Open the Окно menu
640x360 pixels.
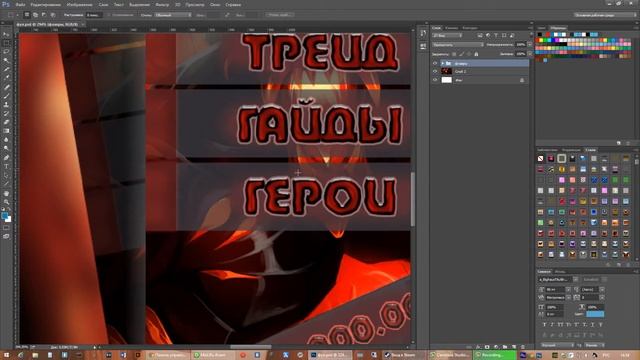215,5
